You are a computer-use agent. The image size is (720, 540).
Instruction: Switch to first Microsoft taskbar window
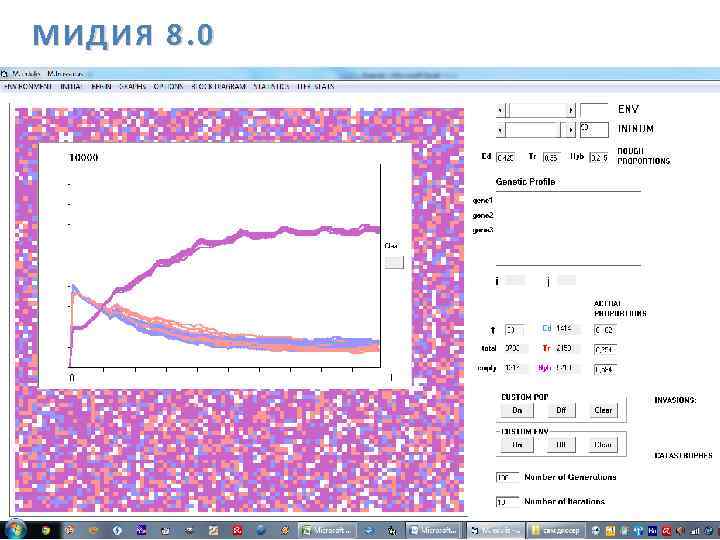[x=326, y=531]
